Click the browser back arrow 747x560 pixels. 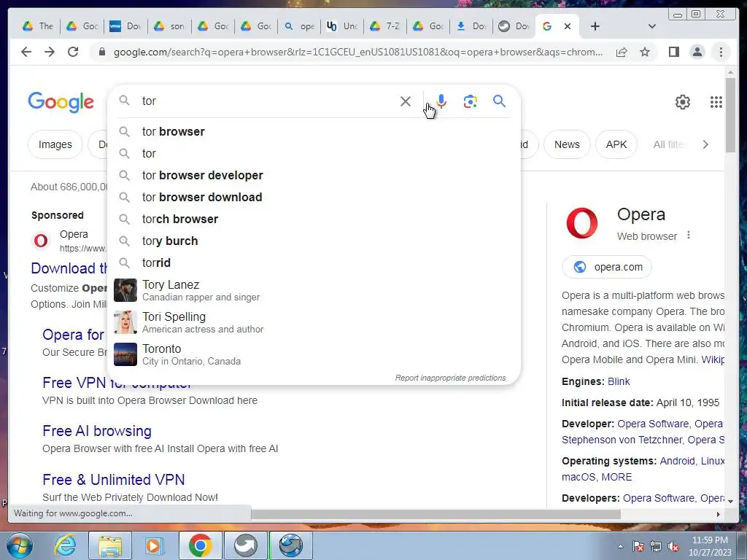[26, 52]
